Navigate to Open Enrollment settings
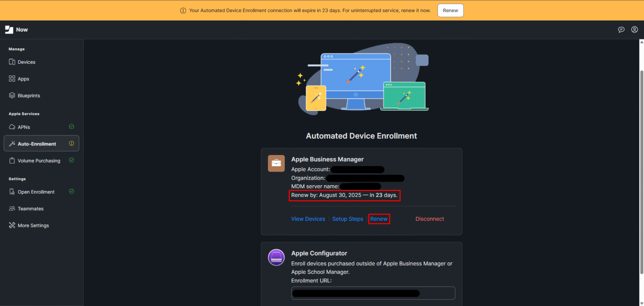 (36, 192)
